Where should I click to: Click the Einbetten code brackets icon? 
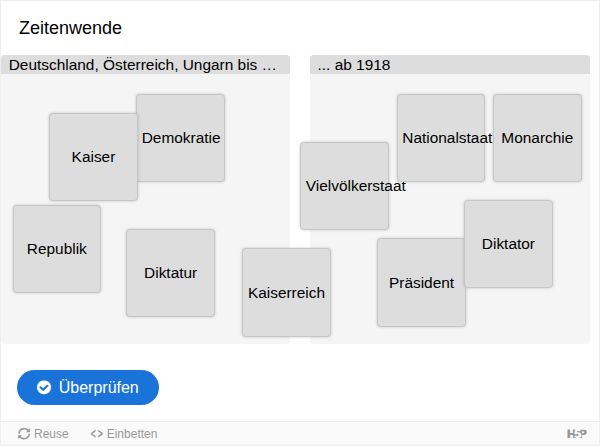click(96, 434)
